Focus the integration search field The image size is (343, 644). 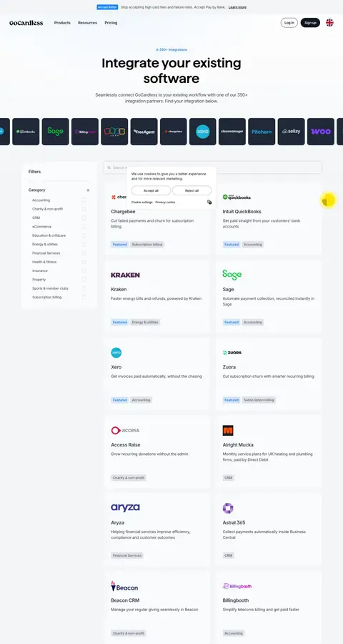tap(212, 167)
